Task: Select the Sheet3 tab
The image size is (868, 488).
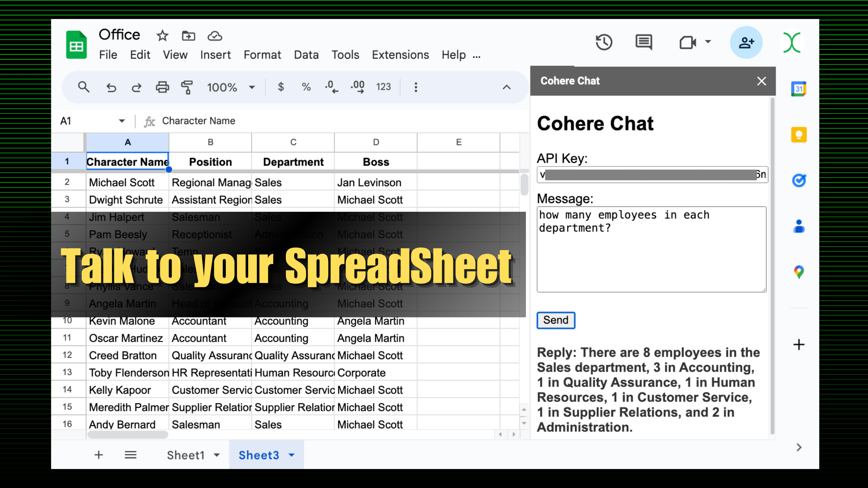Action: point(259,455)
